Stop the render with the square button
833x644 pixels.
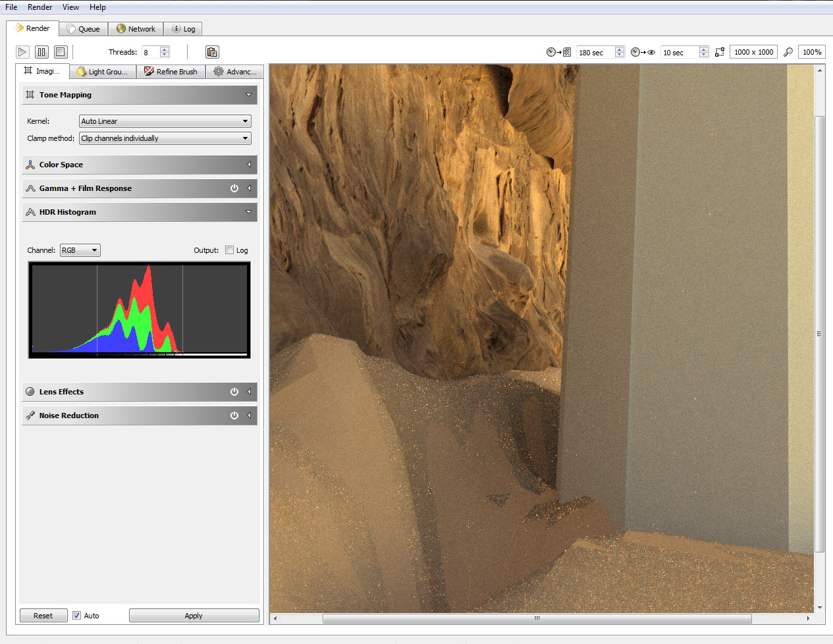pos(61,52)
